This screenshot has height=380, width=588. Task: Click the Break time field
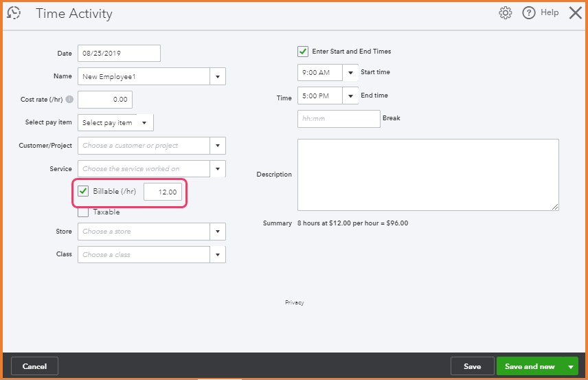[339, 119]
